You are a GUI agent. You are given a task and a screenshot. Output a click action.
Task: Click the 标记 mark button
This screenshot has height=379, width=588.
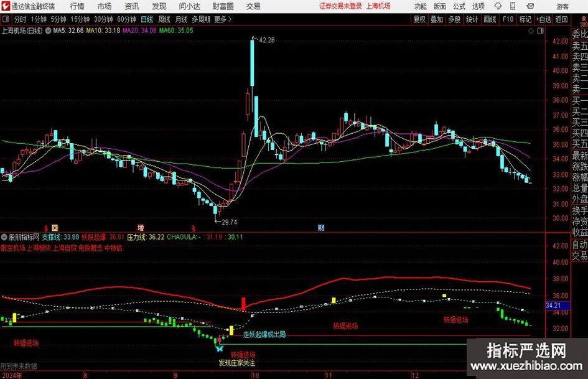pos(525,19)
